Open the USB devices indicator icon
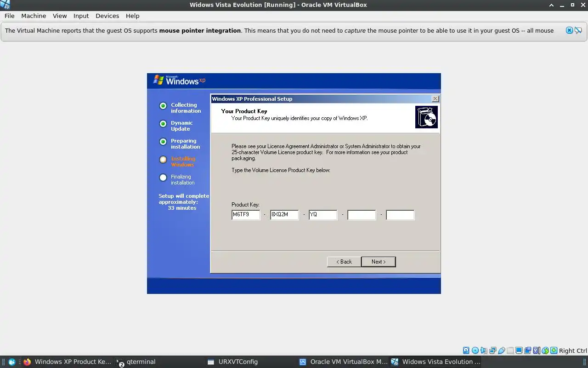The image size is (588, 368). [x=502, y=351]
